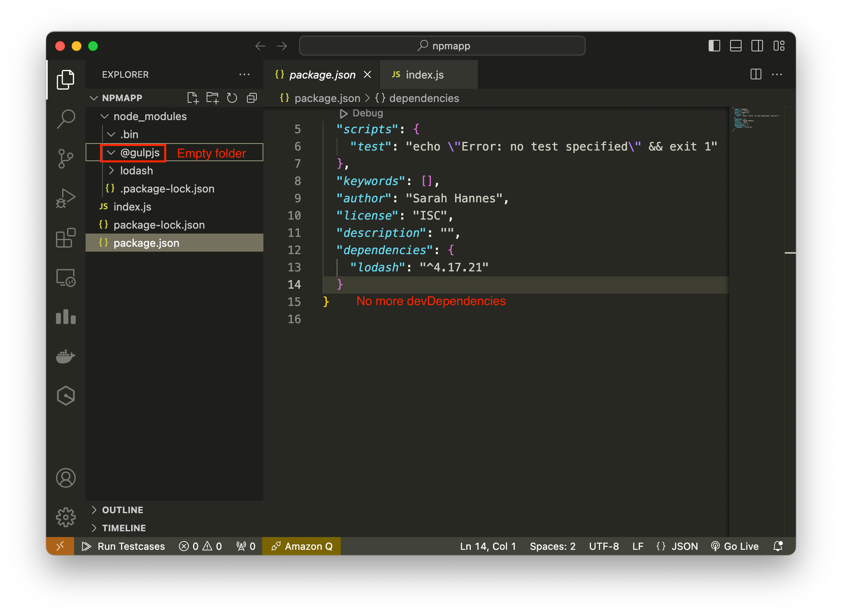Collapse the @gulpjs folder

111,153
